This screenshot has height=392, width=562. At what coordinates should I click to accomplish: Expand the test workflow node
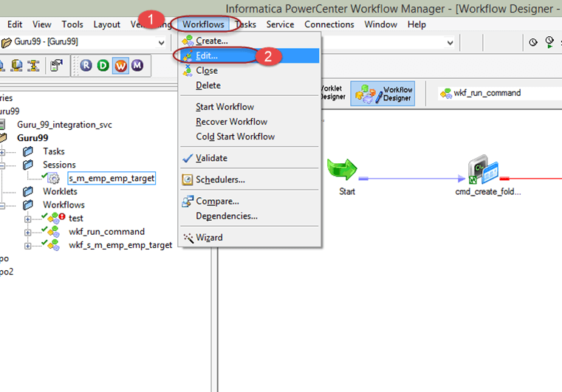(x=28, y=219)
